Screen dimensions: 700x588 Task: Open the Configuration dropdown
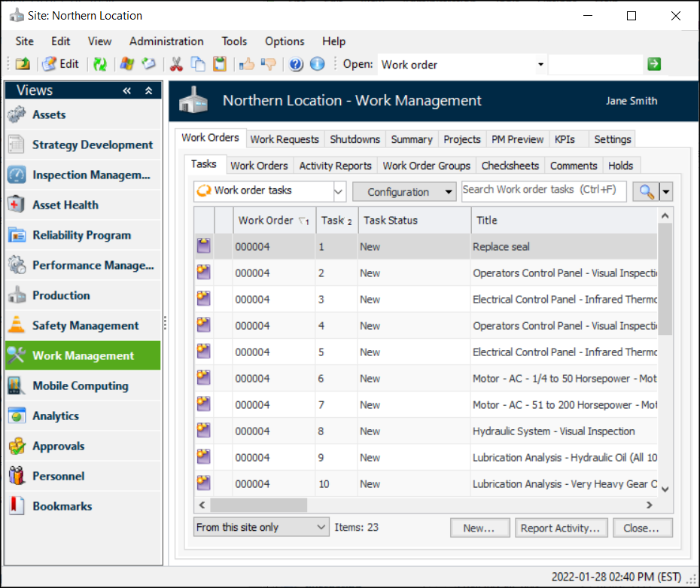click(404, 192)
